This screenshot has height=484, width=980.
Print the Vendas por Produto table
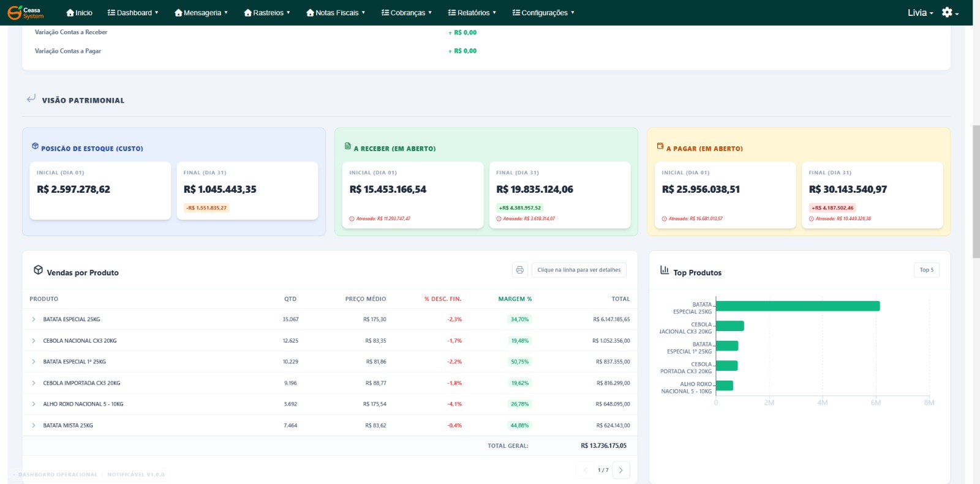(519, 270)
